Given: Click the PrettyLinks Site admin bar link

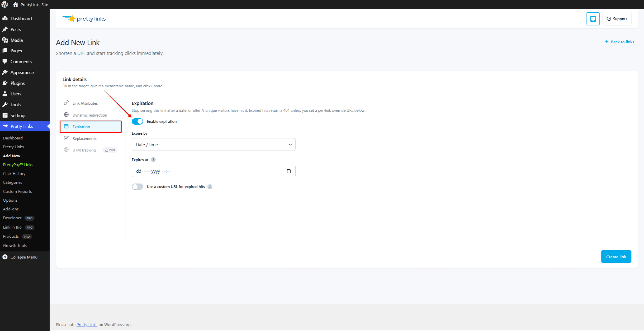Looking at the screenshot, I should click(x=30, y=5).
